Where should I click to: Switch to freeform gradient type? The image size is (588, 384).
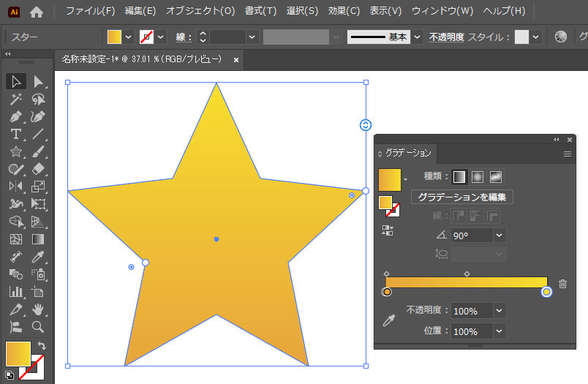495,176
